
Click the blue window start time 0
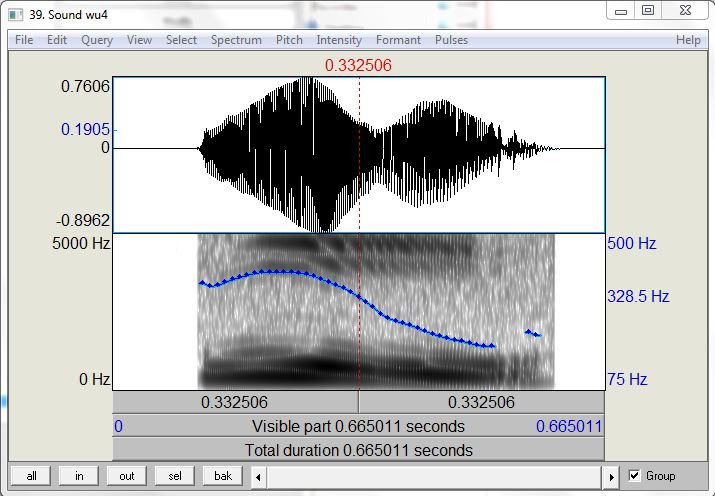click(118, 426)
